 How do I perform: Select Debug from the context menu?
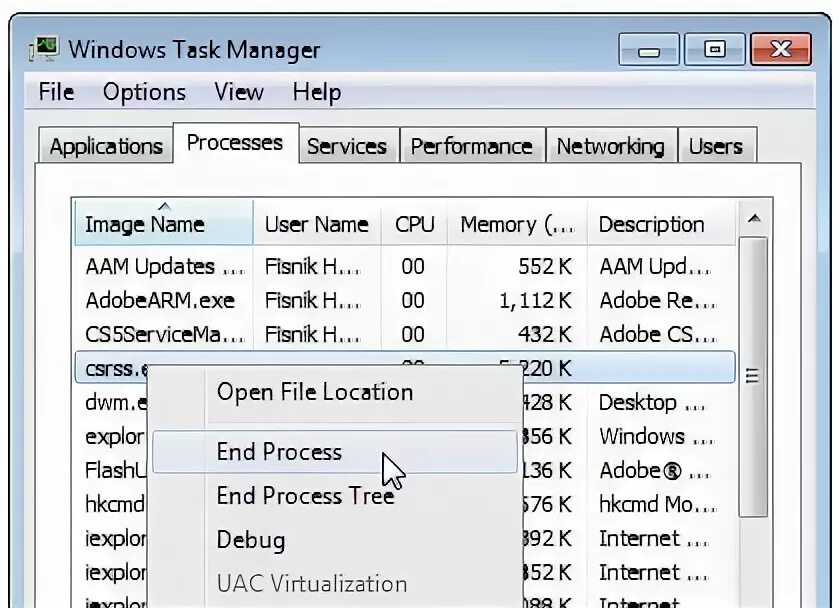click(251, 539)
